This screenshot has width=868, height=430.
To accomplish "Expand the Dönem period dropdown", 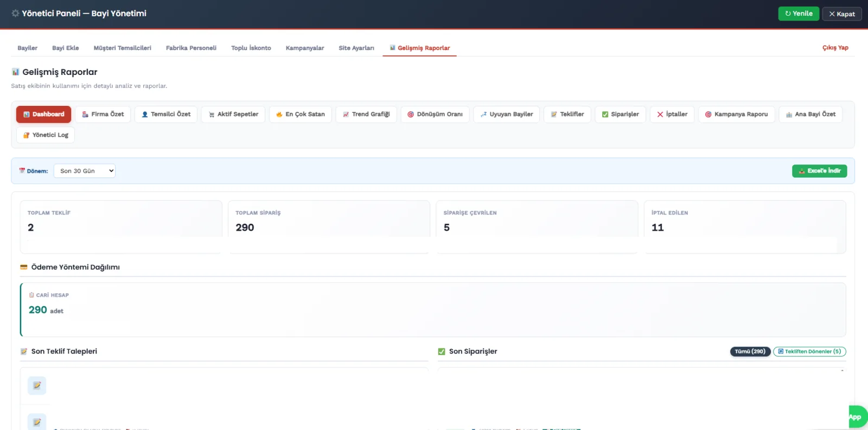I will [85, 171].
